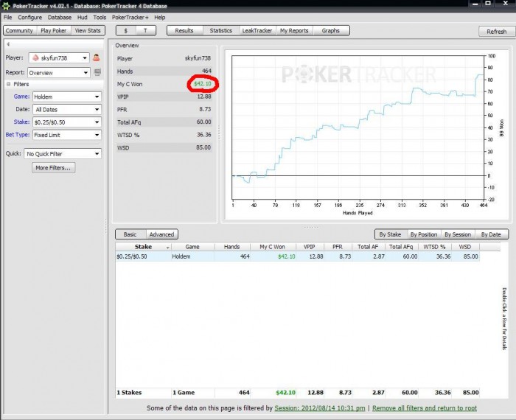Expand the Stake dropdown showing $0.25/$0.50
This screenshot has height=420, width=516.
point(67,122)
